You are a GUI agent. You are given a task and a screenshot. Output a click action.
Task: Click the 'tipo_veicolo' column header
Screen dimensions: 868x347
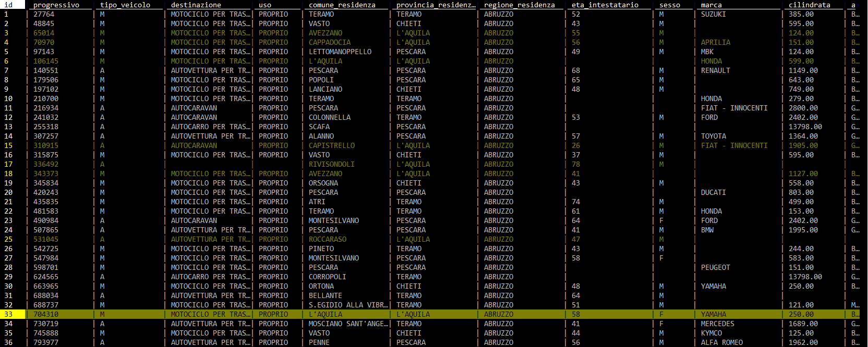click(x=125, y=5)
